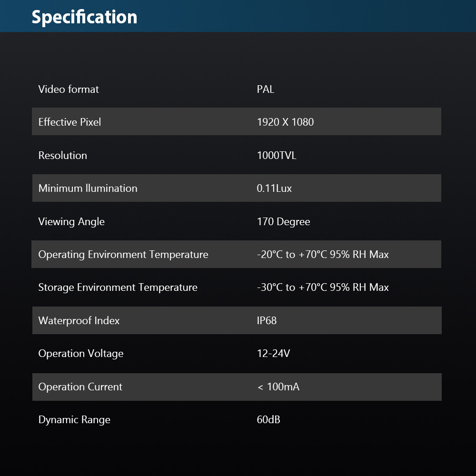Click the Operation Voltage label

pos(81,353)
